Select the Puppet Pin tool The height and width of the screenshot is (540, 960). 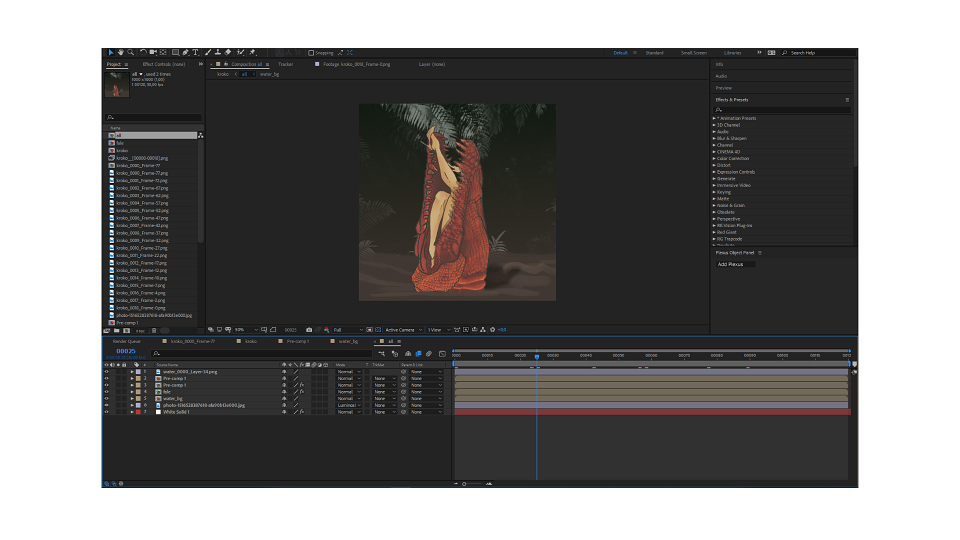click(252, 53)
